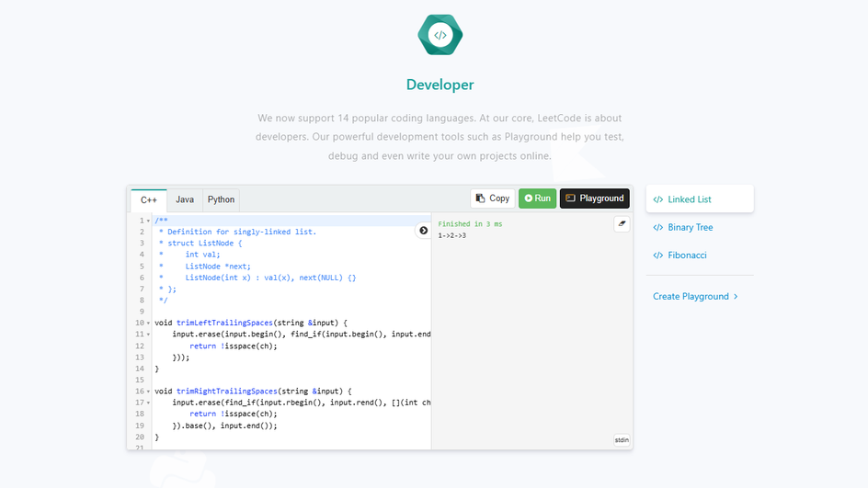Click the Developer hexagon code logo

440,35
